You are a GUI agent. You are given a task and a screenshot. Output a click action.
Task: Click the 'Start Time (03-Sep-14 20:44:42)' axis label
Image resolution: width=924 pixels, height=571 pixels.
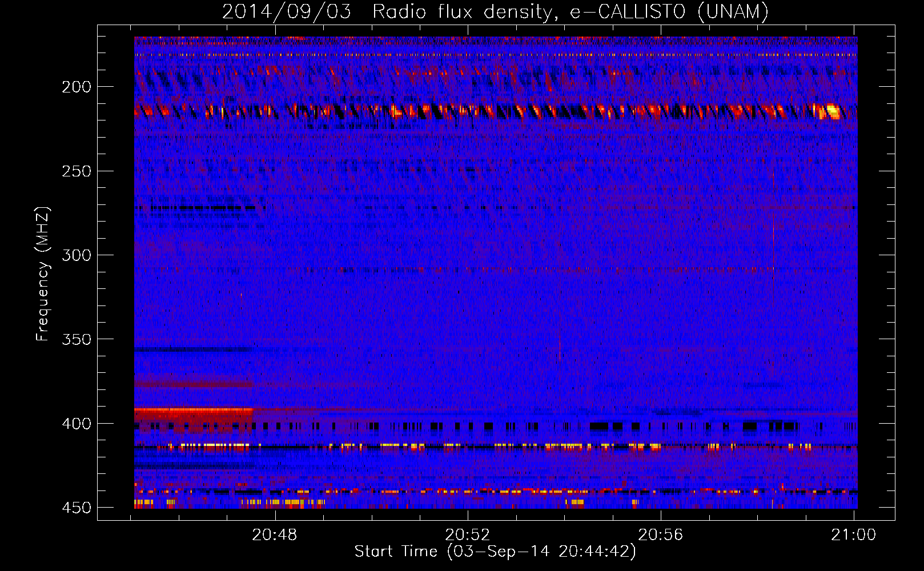pos(495,552)
